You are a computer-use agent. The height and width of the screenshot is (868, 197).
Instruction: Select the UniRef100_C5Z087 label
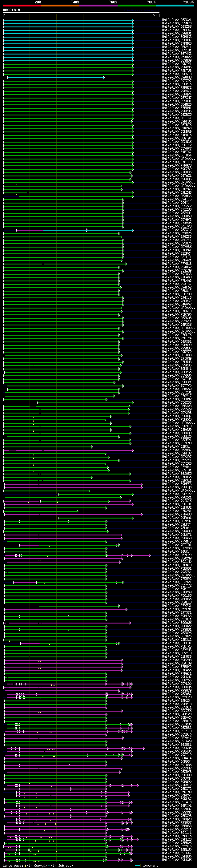point(177,450)
